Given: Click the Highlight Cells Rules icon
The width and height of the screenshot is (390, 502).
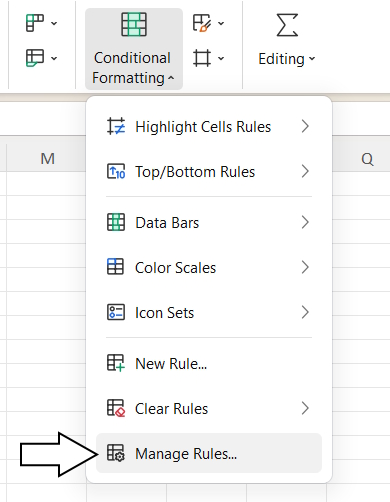Looking at the screenshot, I should (x=116, y=126).
